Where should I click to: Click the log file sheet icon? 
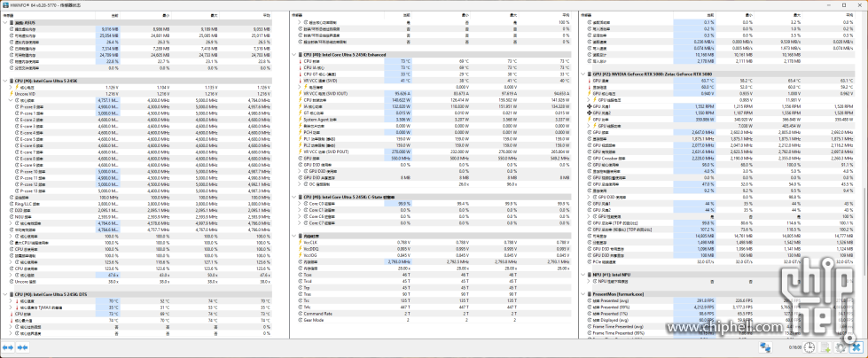click(x=825, y=346)
